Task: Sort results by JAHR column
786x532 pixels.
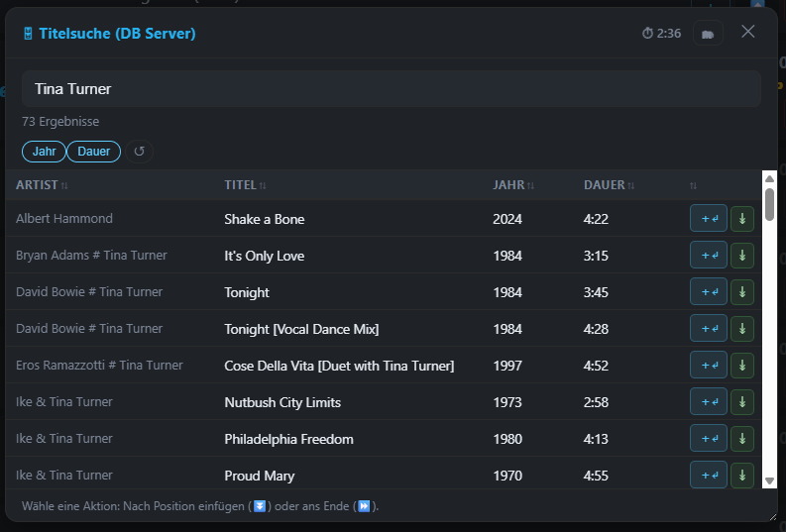Action: point(513,185)
